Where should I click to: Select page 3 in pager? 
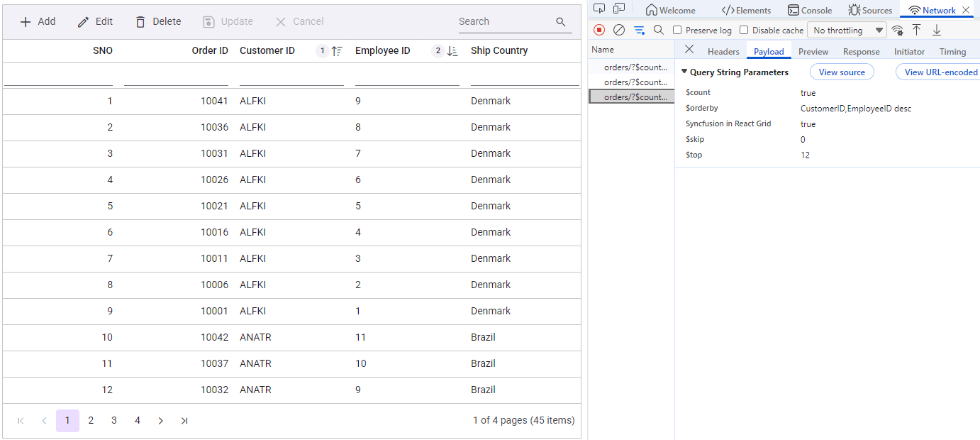pos(114,421)
